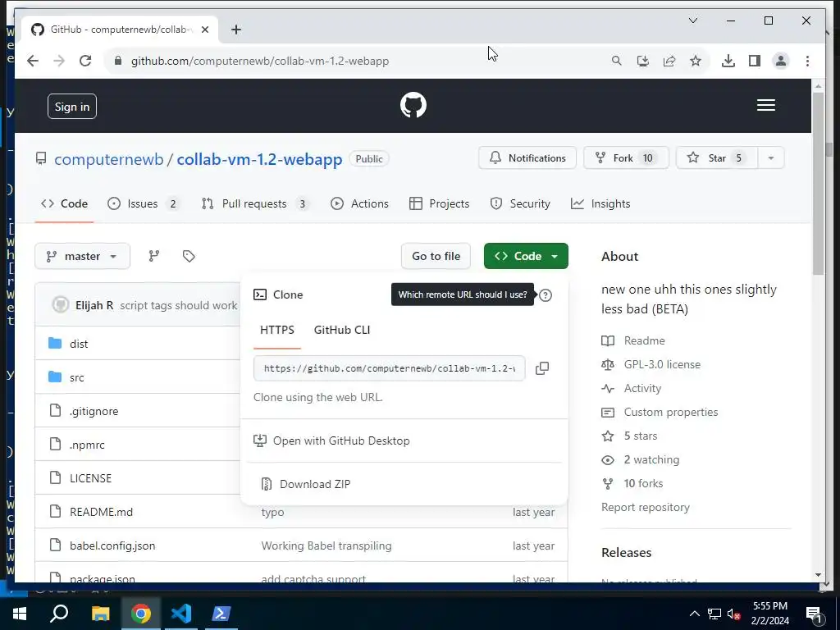Open Chrome's three-dot menu
Image resolution: width=840 pixels, height=630 pixels.
pyautogui.click(x=807, y=61)
